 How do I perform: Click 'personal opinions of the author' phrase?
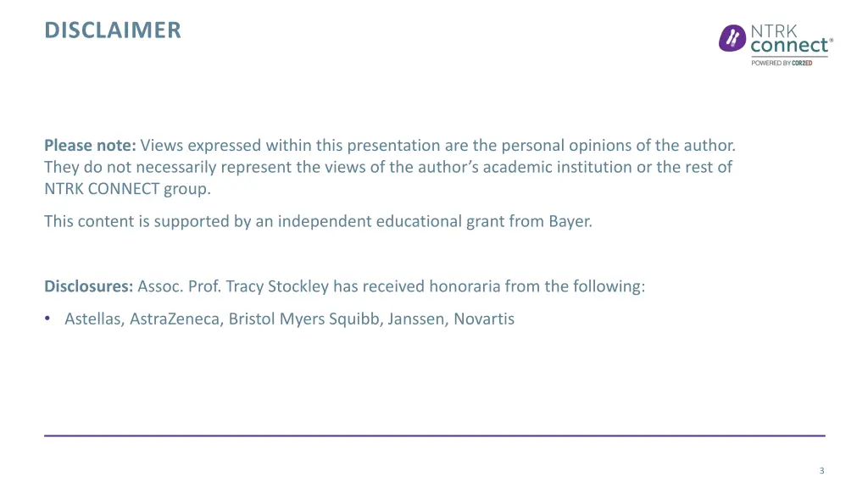[x=618, y=146]
